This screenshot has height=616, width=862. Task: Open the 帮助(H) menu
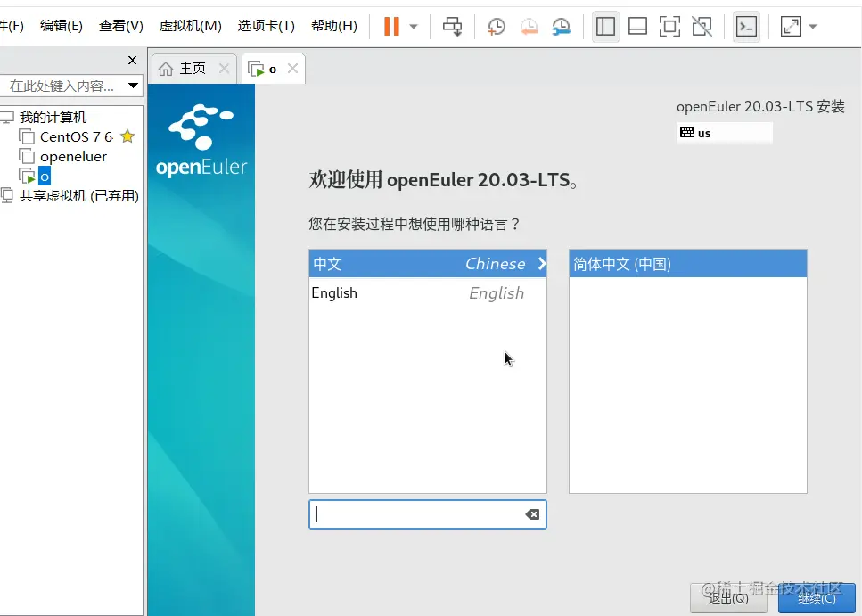pos(333,26)
